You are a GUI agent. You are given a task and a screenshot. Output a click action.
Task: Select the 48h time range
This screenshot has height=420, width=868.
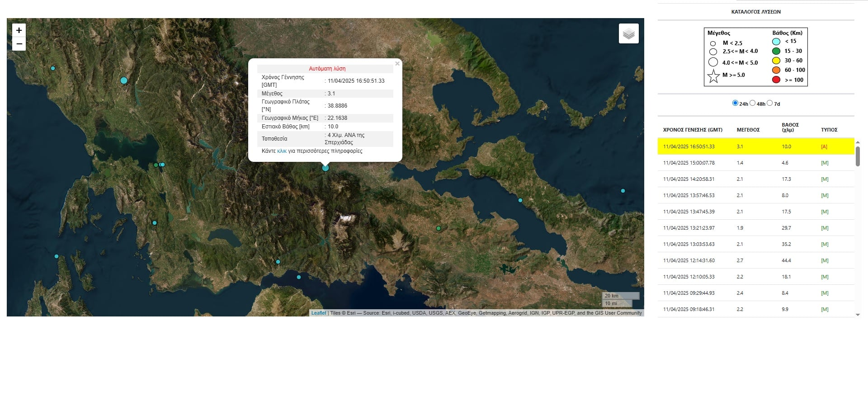coord(752,103)
